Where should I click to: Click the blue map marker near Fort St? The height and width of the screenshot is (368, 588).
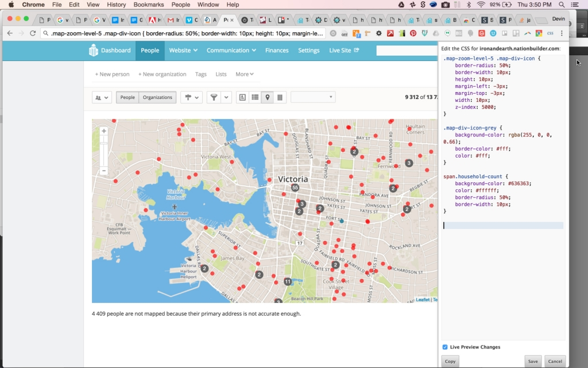342,221
